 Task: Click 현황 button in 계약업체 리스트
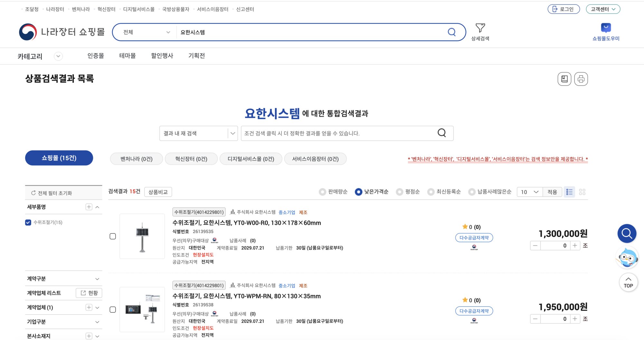[89, 293]
